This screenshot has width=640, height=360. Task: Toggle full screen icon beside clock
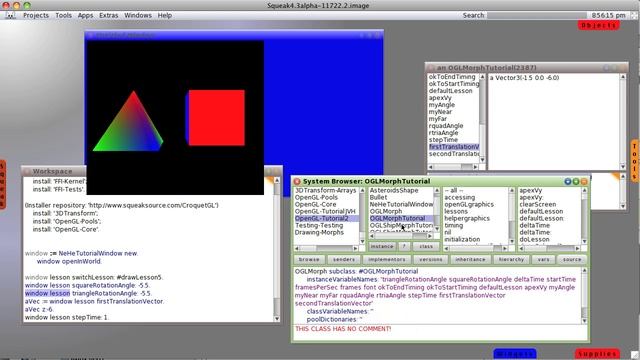coord(634,15)
